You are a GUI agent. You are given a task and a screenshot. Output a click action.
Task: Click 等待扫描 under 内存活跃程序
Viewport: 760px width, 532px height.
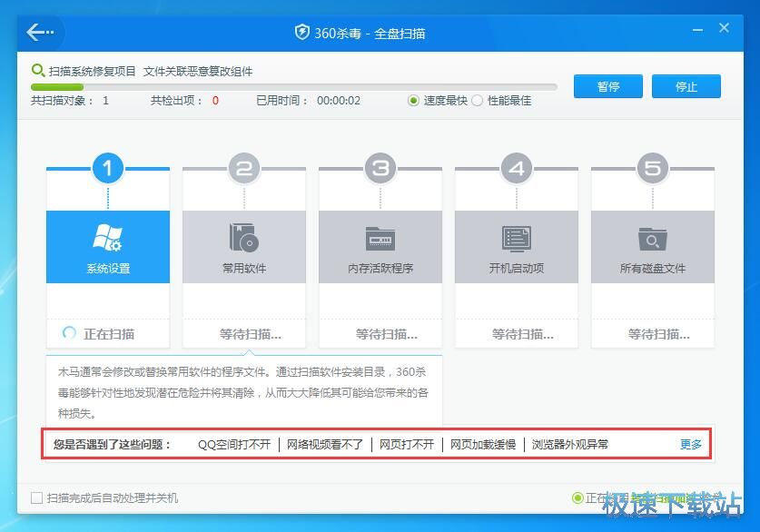click(386, 334)
